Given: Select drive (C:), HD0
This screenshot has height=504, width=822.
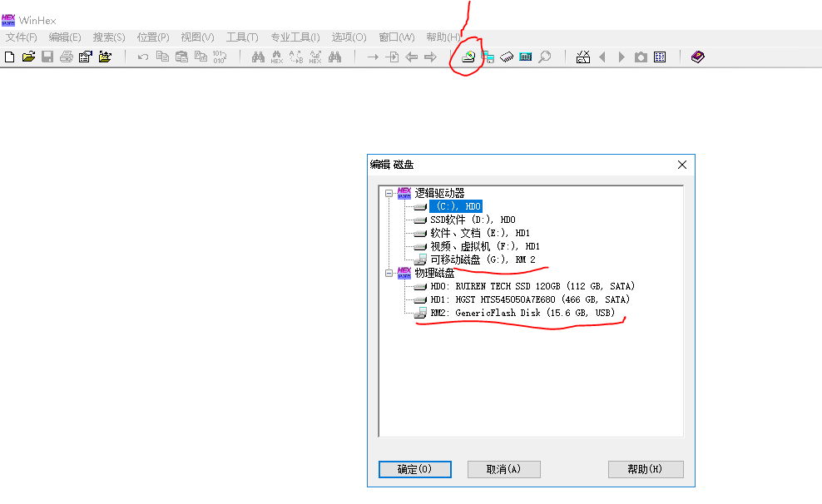Looking at the screenshot, I should tap(456, 206).
